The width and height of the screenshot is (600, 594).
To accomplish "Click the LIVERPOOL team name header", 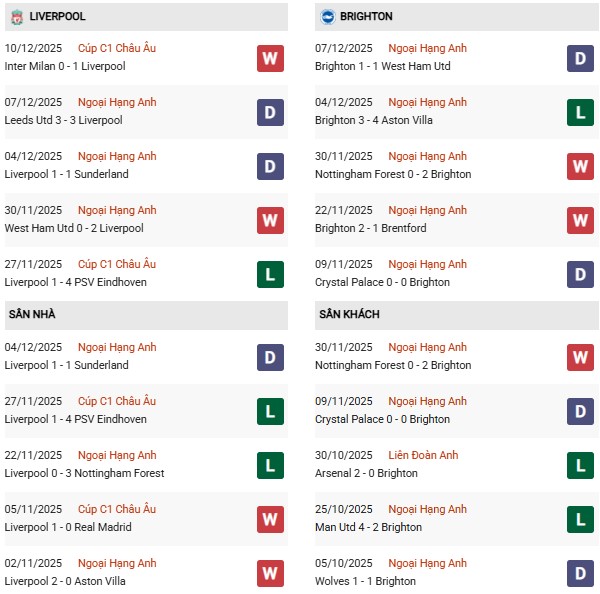I will [x=57, y=17].
